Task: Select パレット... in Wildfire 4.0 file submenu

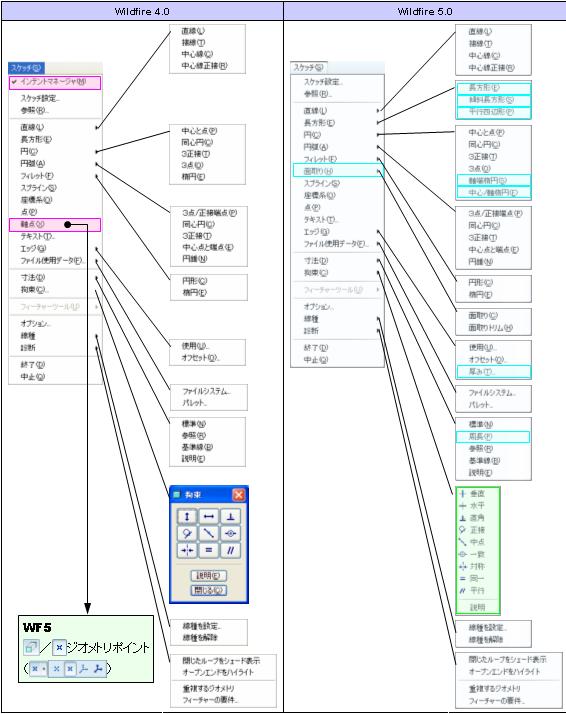Action: [x=209, y=403]
